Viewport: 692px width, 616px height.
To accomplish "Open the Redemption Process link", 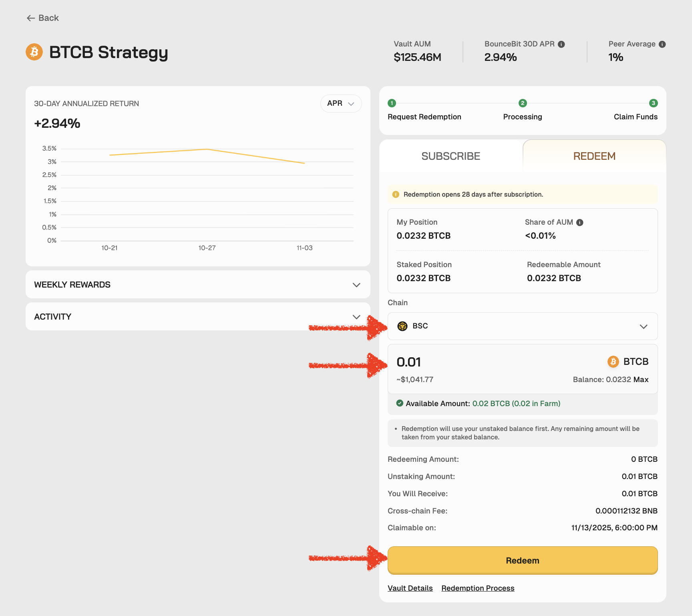I will pos(478,588).
